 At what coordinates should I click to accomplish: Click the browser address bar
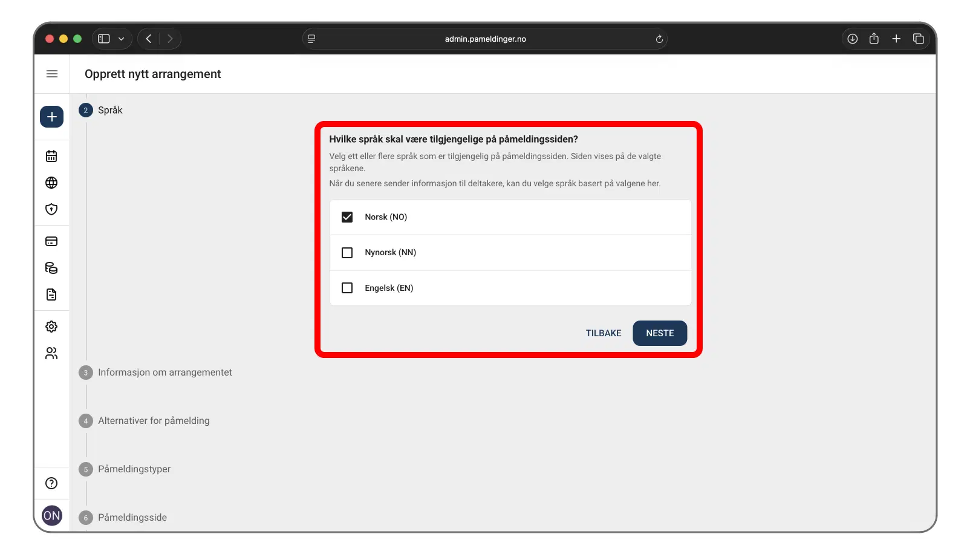click(485, 39)
